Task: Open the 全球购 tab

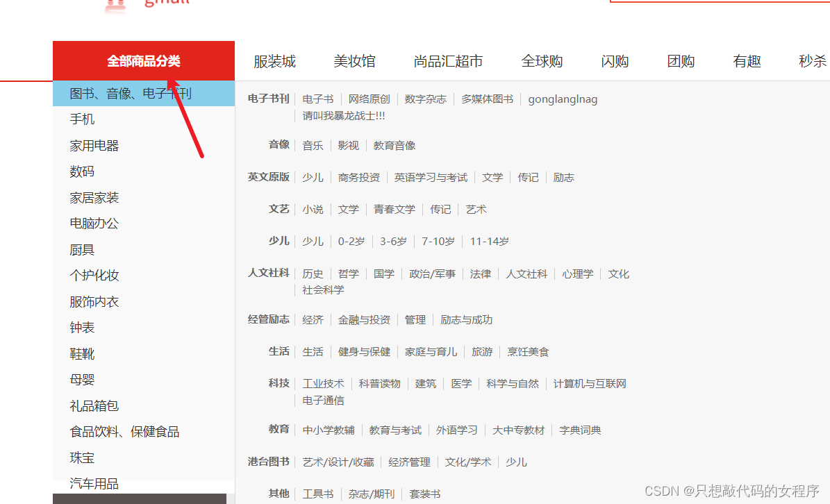Action: point(542,61)
